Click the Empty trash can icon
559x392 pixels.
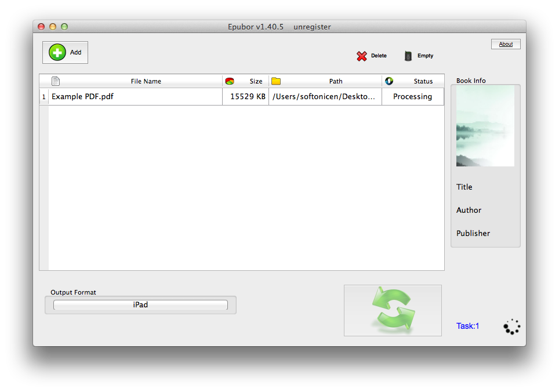point(409,56)
